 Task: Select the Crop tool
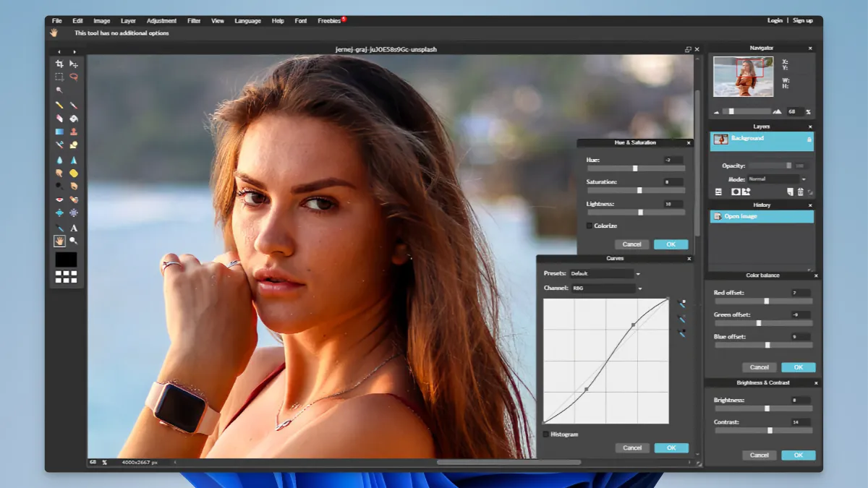pos(59,64)
